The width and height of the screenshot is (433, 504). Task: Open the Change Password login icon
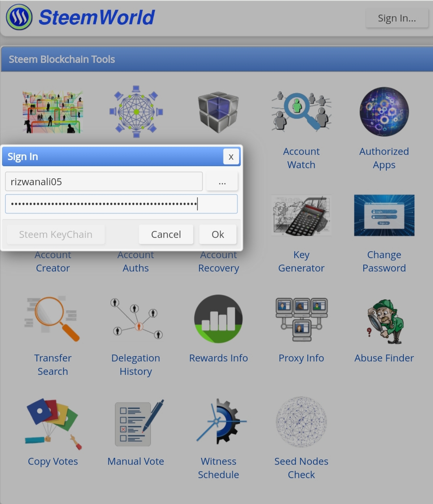click(384, 215)
